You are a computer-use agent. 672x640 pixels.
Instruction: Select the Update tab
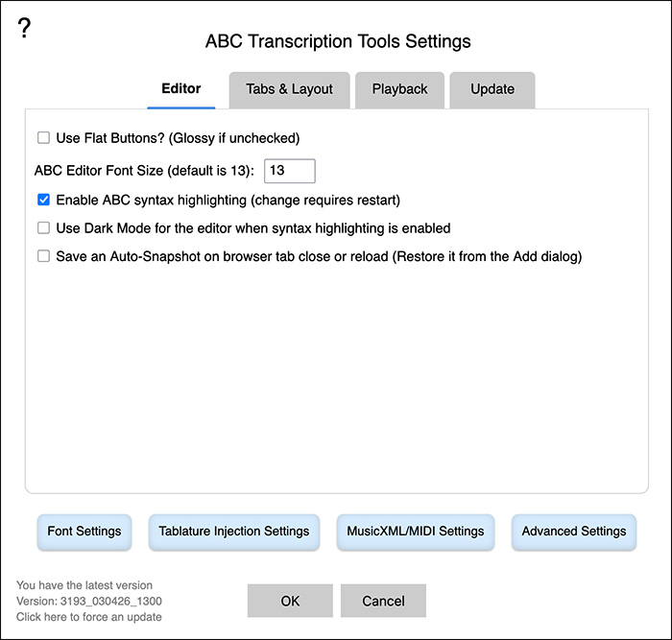(x=492, y=89)
